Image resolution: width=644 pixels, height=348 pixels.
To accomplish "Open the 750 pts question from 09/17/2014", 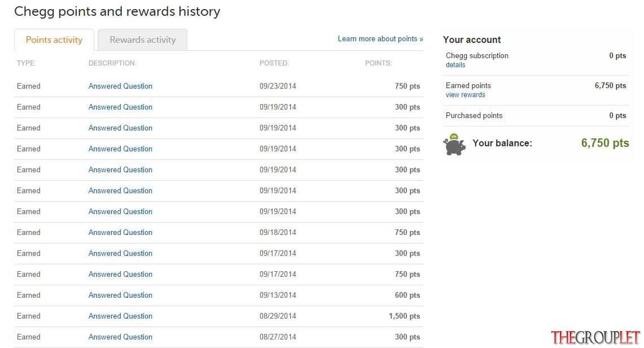I will pyautogui.click(x=120, y=274).
